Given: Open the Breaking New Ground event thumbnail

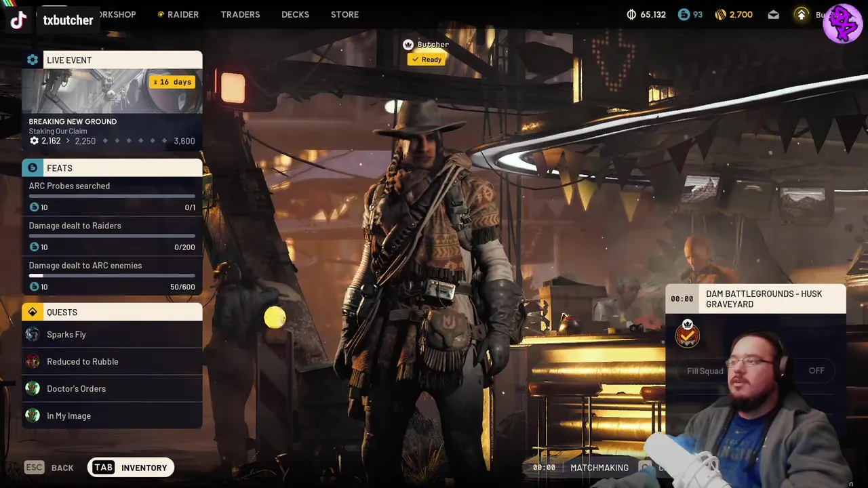Looking at the screenshot, I should tap(112, 91).
